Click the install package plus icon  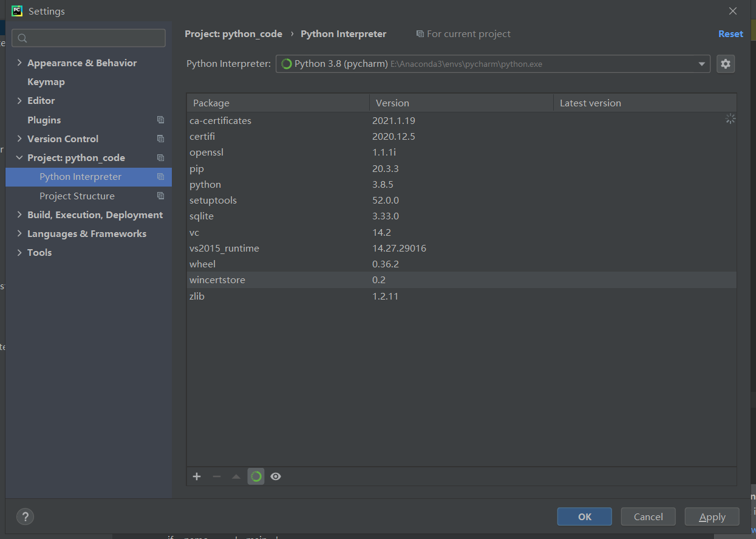pyautogui.click(x=197, y=476)
